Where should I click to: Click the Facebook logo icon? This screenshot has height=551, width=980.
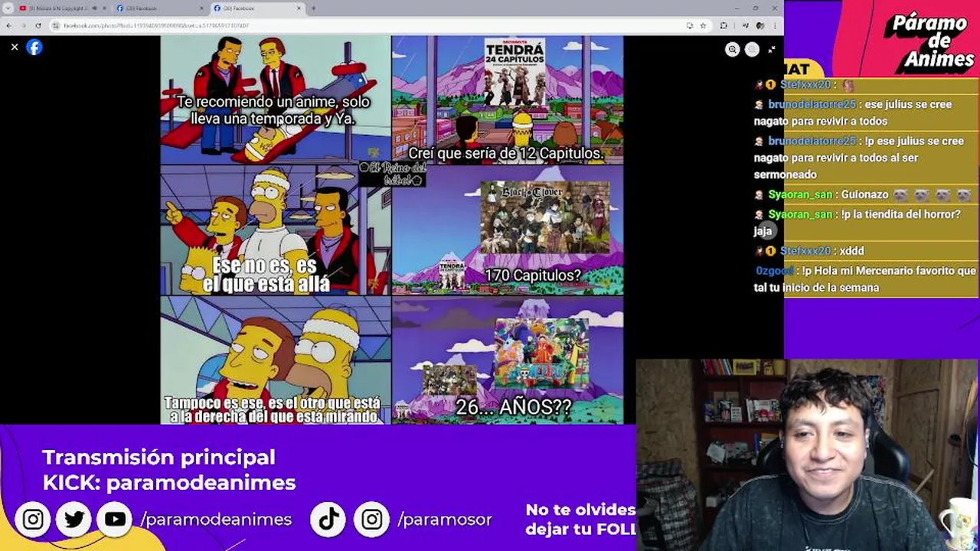34,47
